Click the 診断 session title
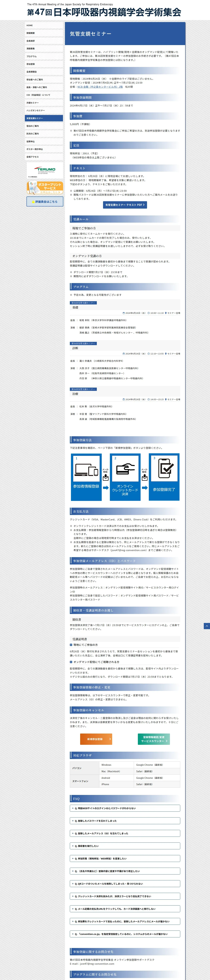 pos(75,348)
